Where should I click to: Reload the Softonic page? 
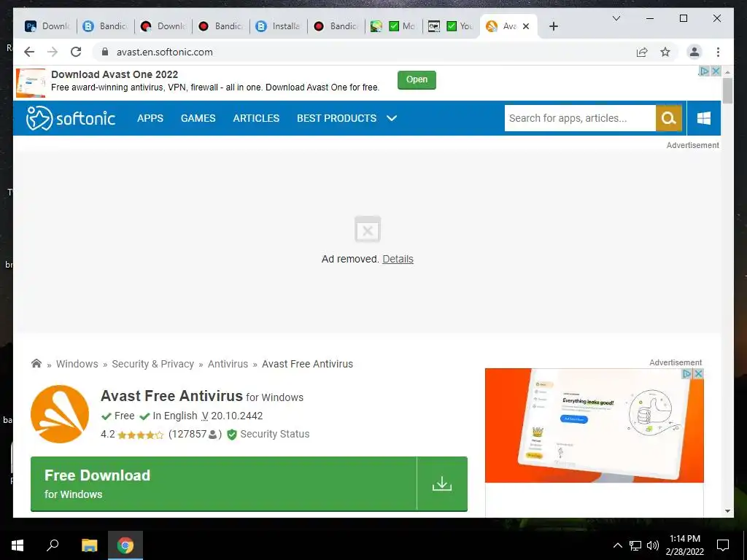point(76,52)
